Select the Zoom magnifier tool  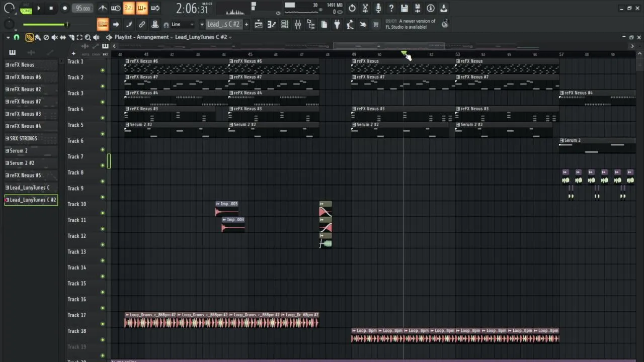click(88, 37)
